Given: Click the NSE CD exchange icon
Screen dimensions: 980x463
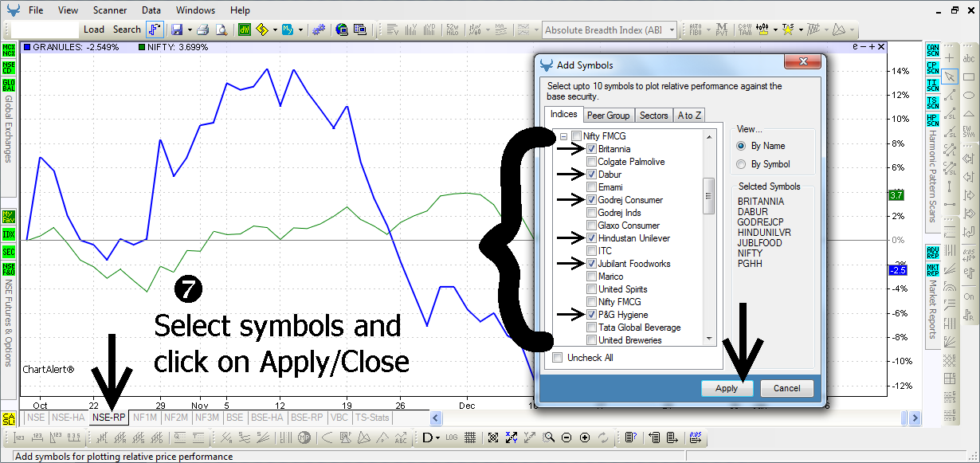Looking at the screenshot, I should point(9,67).
